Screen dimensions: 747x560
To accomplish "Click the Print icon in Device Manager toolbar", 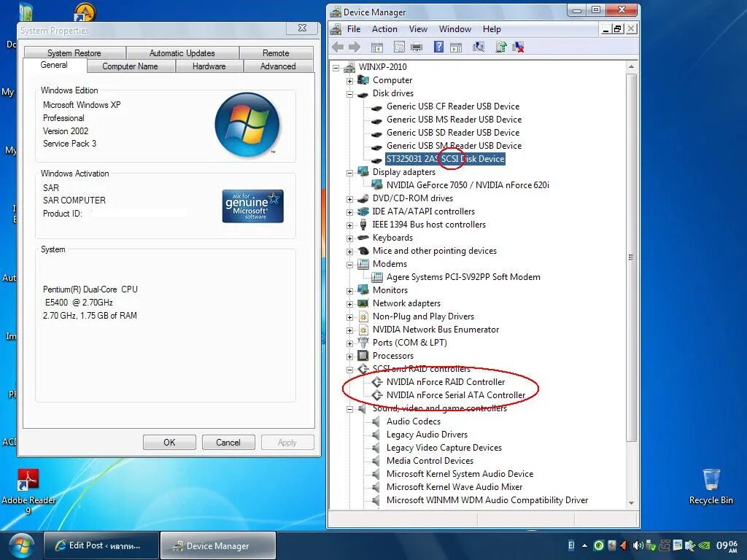I will pos(417,47).
